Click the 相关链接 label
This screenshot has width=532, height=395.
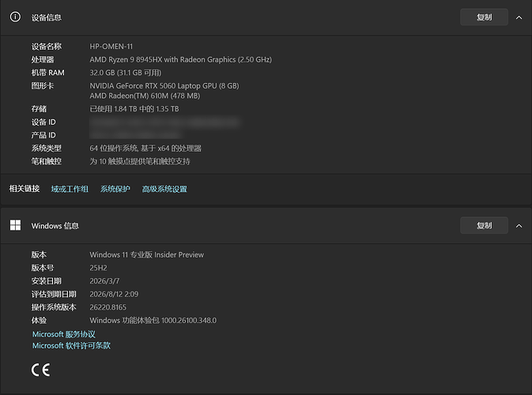coord(25,189)
